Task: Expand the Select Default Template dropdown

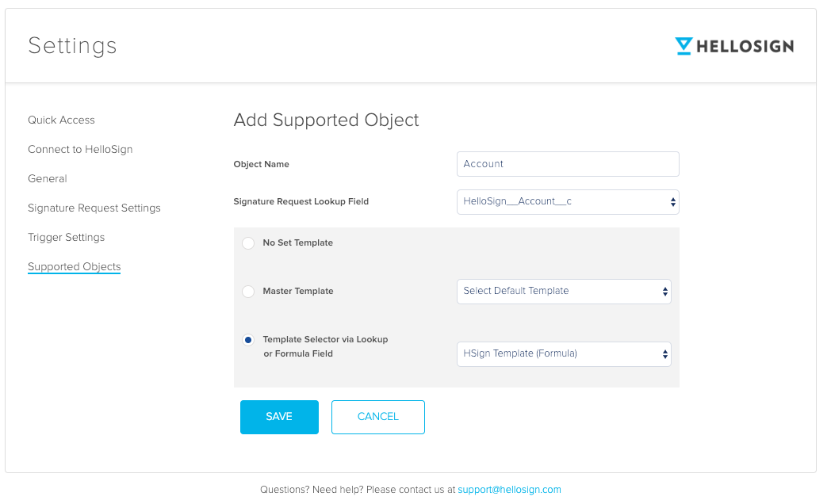Action: click(x=564, y=292)
